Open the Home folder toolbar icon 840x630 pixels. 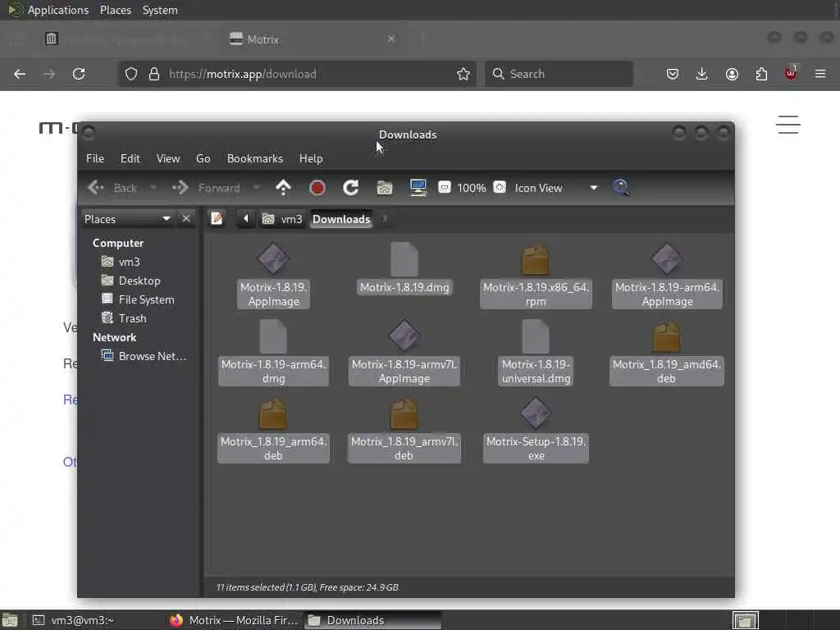click(385, 188)
